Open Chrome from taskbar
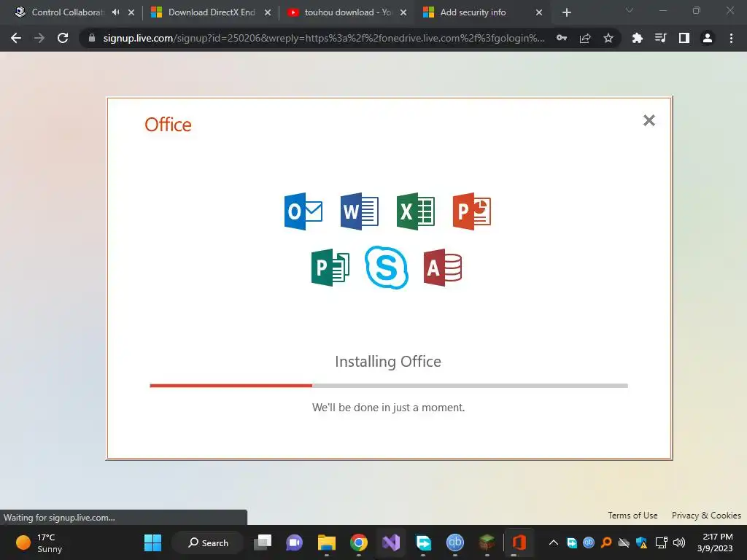Viewport: 747px width, 560px height. (359, 542)
